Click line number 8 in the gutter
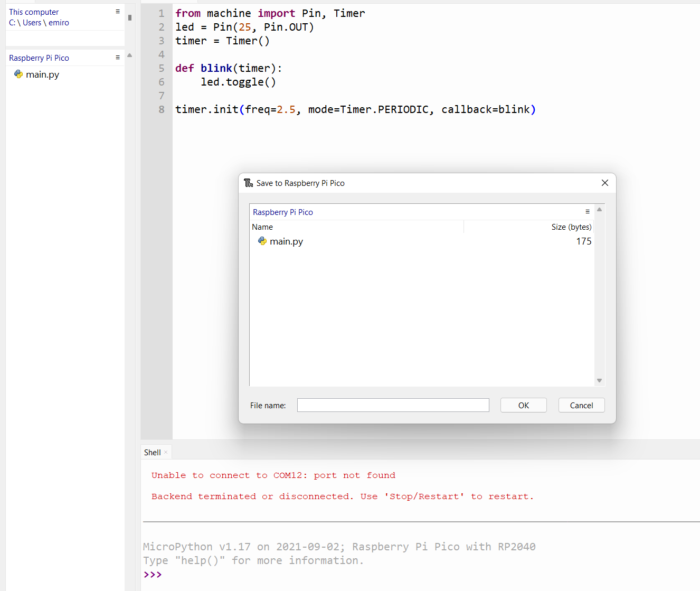Viewport: 700px width, 591px height. click(162, 109)
